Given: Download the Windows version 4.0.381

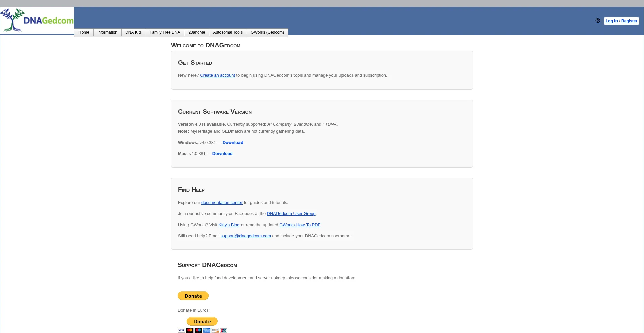Looking at the screenshot, I should (x=233, y=142).
